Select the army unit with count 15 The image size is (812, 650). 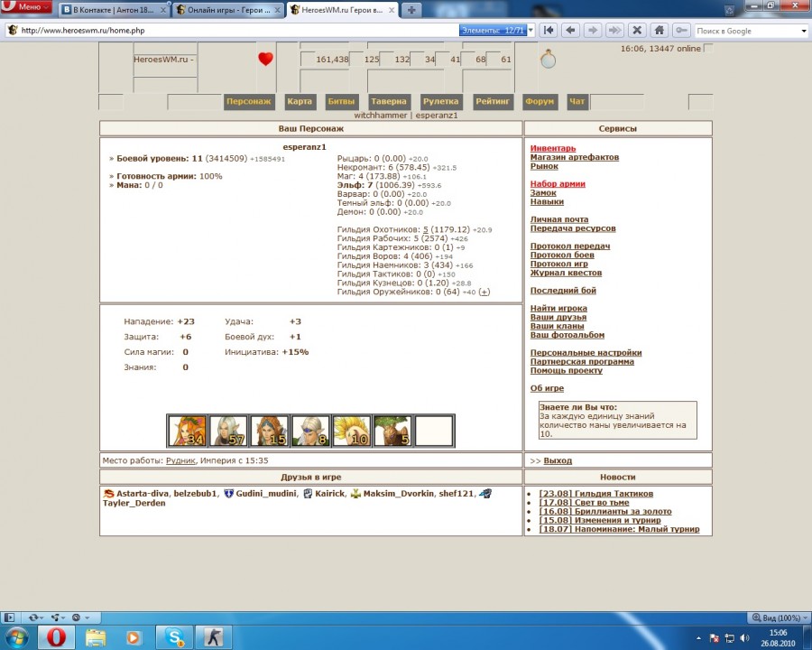coord(269,431)
